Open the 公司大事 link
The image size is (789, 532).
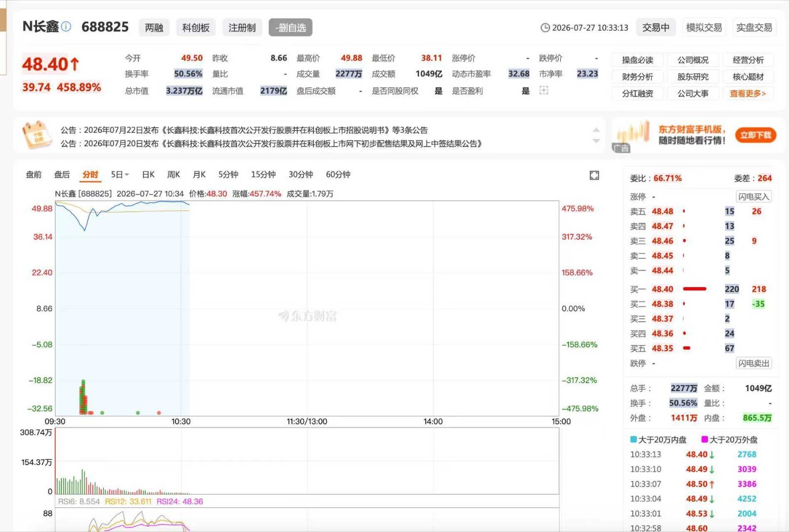point(693,94)
